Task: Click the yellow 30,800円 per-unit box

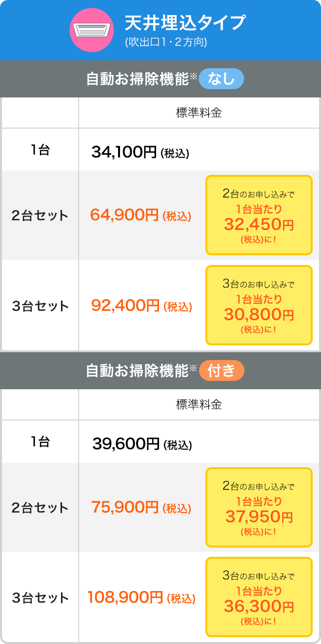Action: (x=259, y=305)
